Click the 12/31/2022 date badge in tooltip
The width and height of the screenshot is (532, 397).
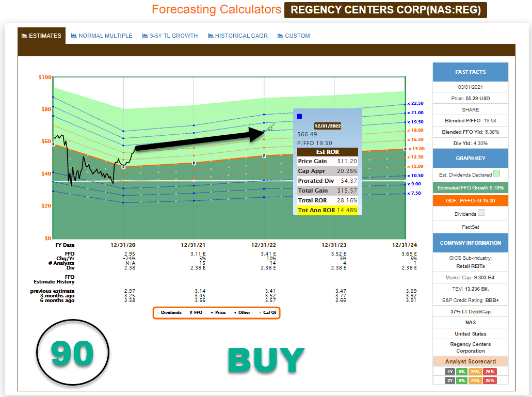click(328, 126)
